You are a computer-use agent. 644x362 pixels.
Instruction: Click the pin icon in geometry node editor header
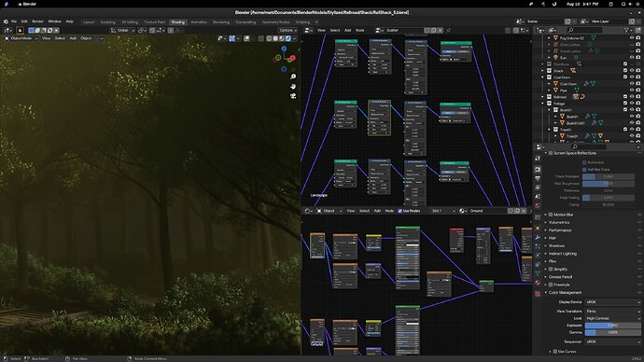[449, 31]
